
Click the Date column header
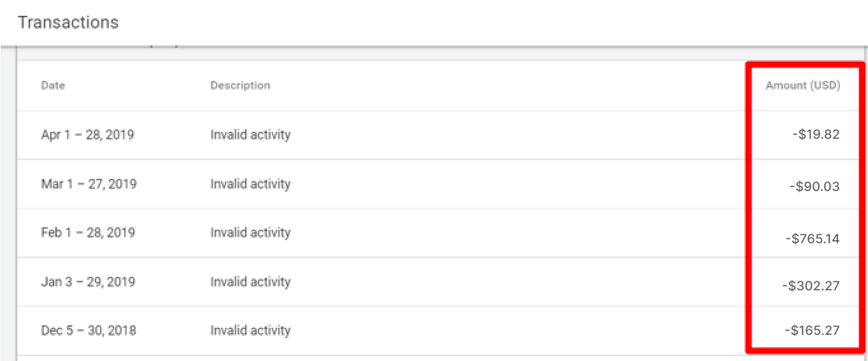point(53,85)
